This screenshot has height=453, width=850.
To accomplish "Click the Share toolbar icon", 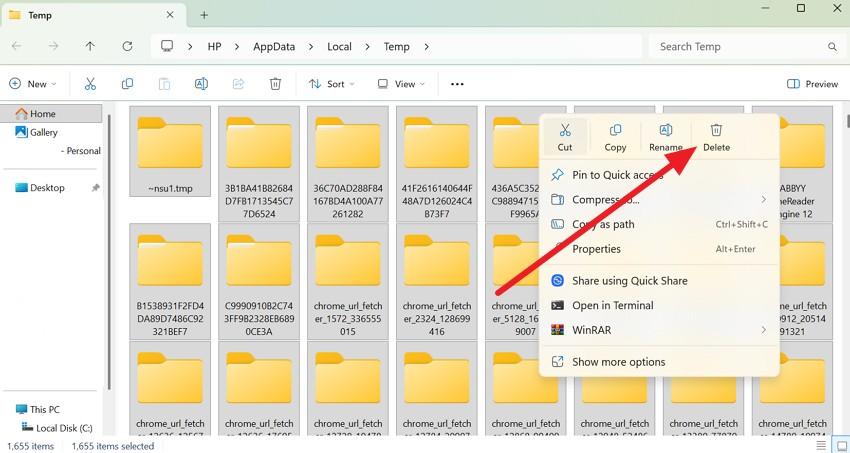I will (x=238, y=84).
